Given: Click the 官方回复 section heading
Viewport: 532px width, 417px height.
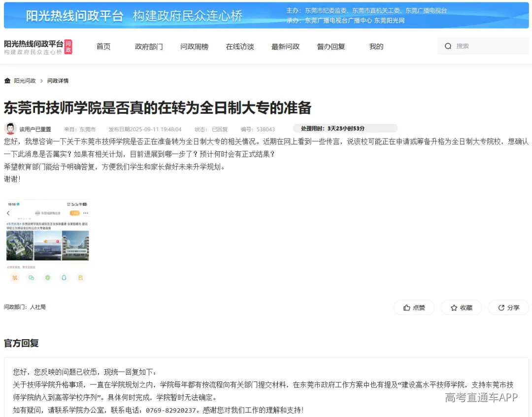Looking at the screenshot, I should pos(21,344).
